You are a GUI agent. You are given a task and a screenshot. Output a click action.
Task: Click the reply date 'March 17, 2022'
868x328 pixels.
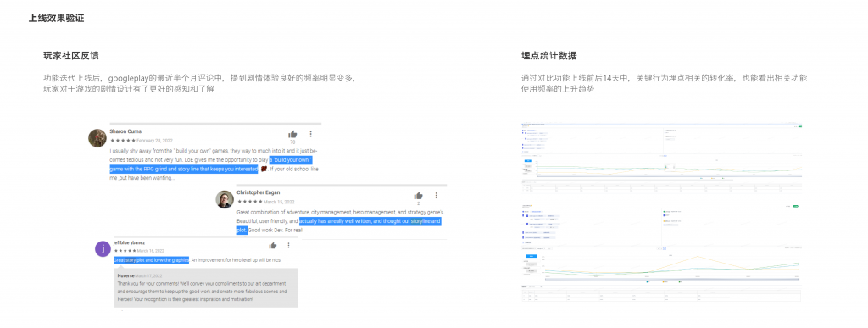coord(149,275)
